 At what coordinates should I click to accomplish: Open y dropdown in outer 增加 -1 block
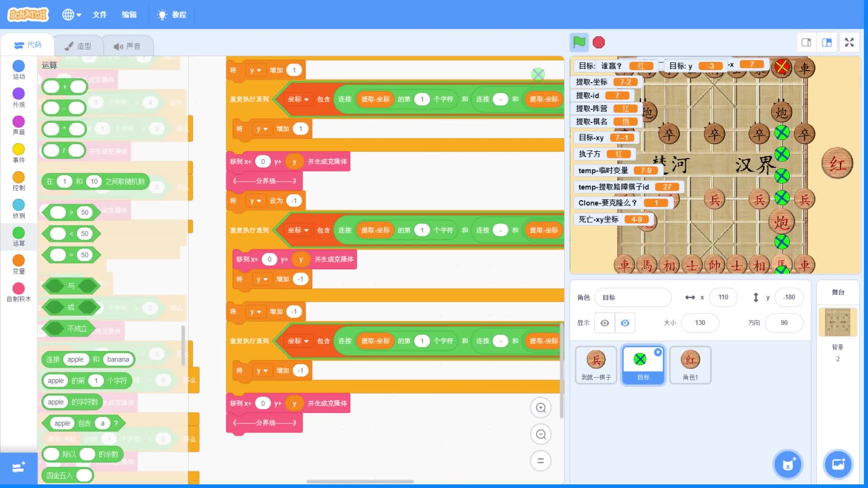coord(255,311)
